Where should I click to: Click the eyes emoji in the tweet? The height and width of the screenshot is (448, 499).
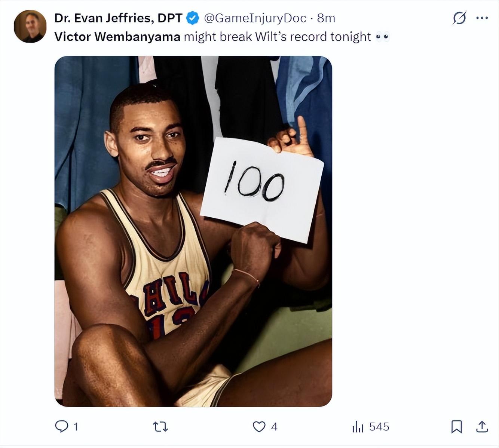[382, 37]
